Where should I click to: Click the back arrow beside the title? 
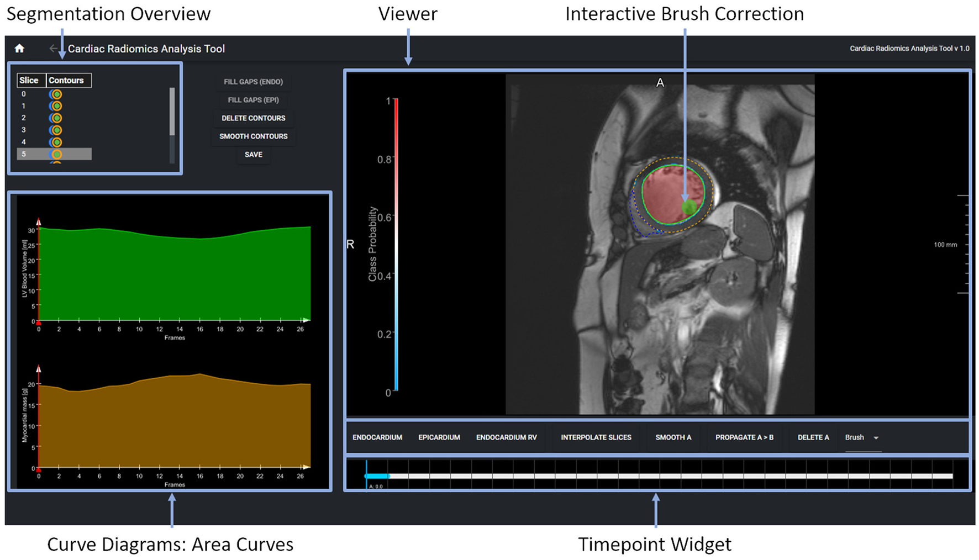(54, 49)
